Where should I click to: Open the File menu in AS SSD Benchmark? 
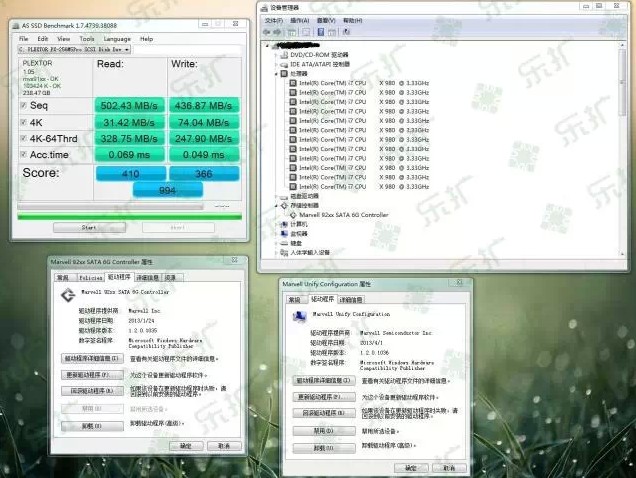click(x=24, y=39)
